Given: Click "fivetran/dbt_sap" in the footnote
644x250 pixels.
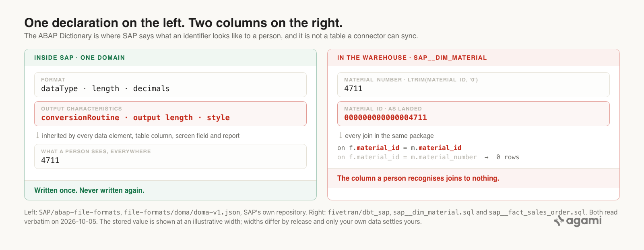Looking at the screenshot, I should tap(359, 212).
